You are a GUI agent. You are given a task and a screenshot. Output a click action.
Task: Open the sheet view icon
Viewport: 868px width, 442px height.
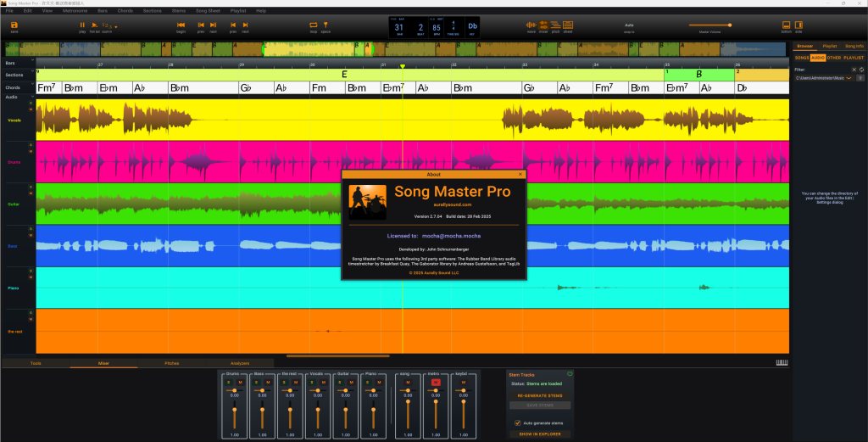pos(568,25)
